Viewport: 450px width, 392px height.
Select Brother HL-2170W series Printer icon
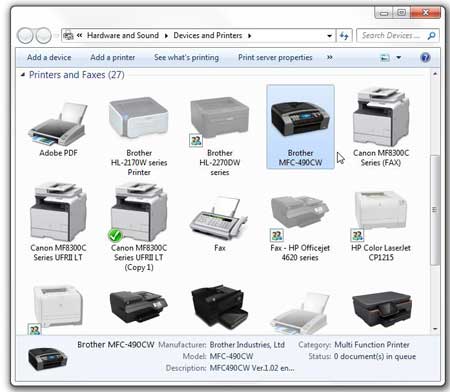138,118
